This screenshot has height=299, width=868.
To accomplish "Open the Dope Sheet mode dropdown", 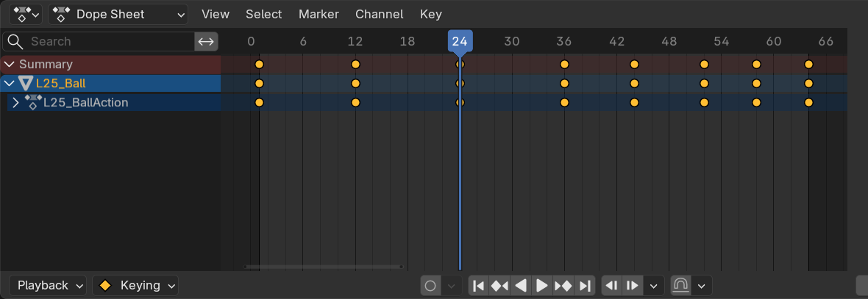I will click(x=118, y=15).
